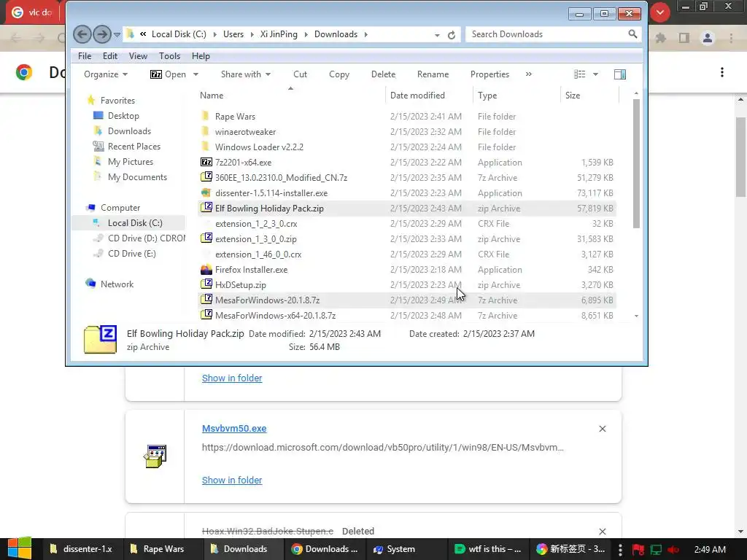Select CD Drive (E:) in navigation pane

coord(131,253)
